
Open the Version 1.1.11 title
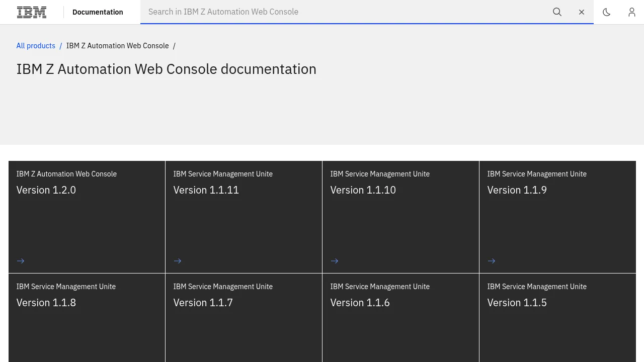206,190
